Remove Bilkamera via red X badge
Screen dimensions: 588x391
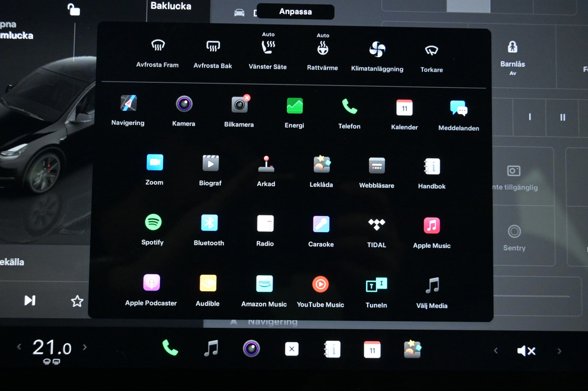point(247,98)
